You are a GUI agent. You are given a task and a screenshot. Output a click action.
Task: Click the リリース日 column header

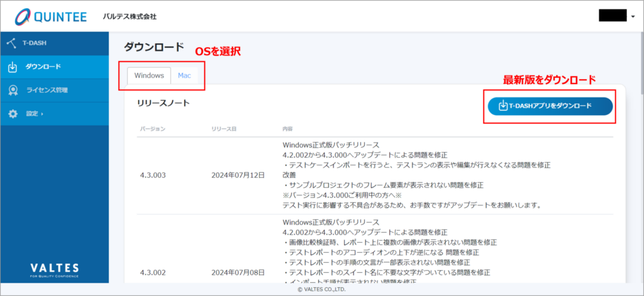coord(224,129)
